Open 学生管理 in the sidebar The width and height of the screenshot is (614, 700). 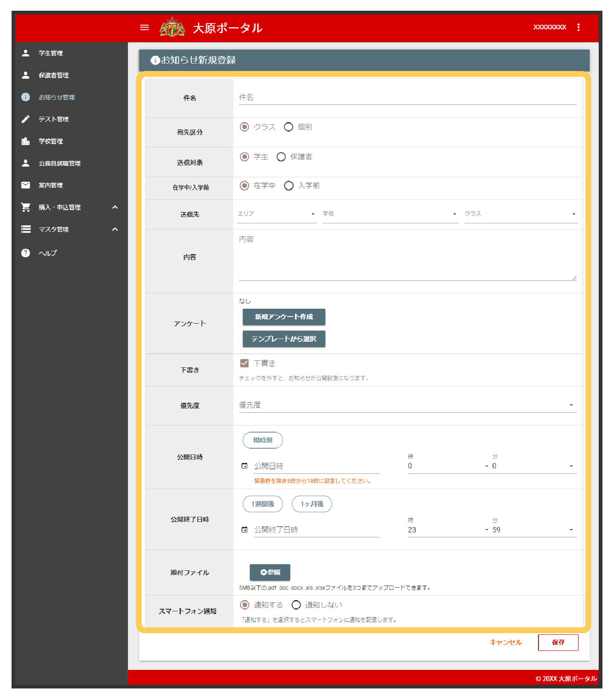coord(51,53)
